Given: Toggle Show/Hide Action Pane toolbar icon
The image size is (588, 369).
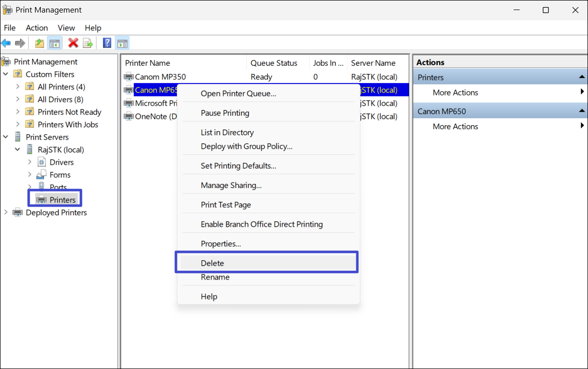Looking at the screenshot, I should tap(122, 43).
